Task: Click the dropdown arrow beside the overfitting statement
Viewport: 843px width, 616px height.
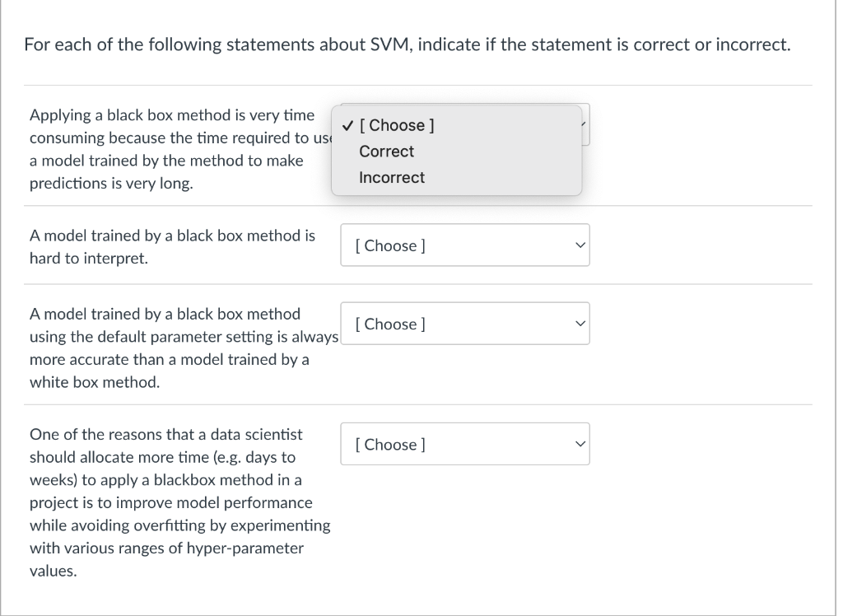Action: click(x=580, y=444)
